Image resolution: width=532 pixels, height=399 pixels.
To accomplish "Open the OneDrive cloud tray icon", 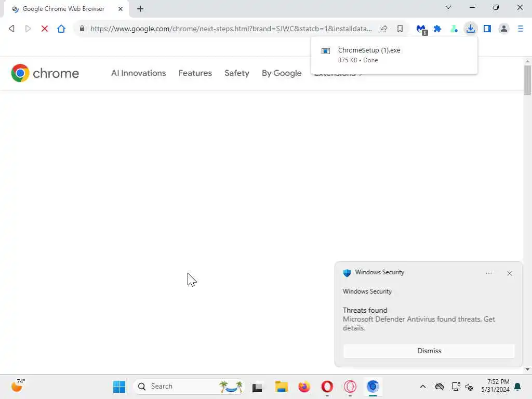I will [x=440, y=387].
